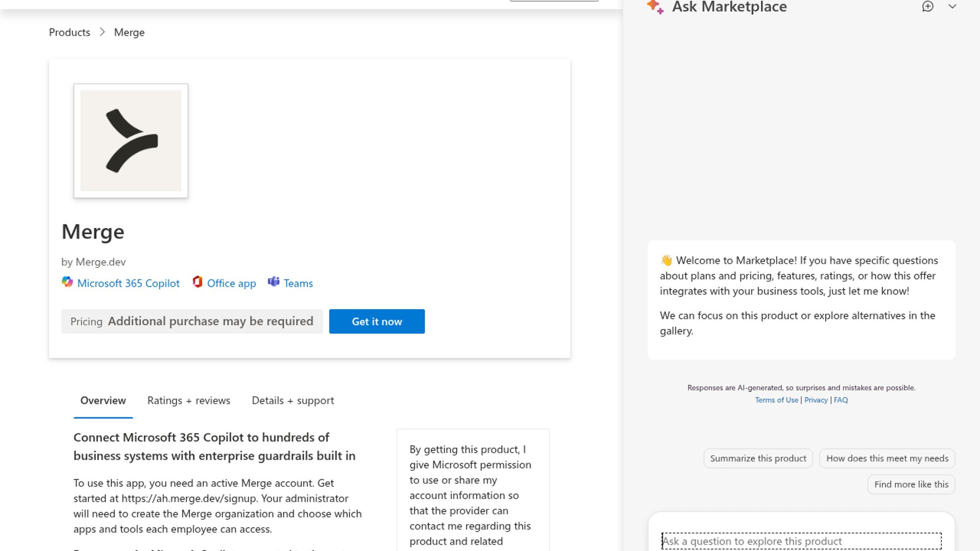This screenshot has width=980, height=551.
Task: Focus the Ask a question input field
Action: [801, 541]
